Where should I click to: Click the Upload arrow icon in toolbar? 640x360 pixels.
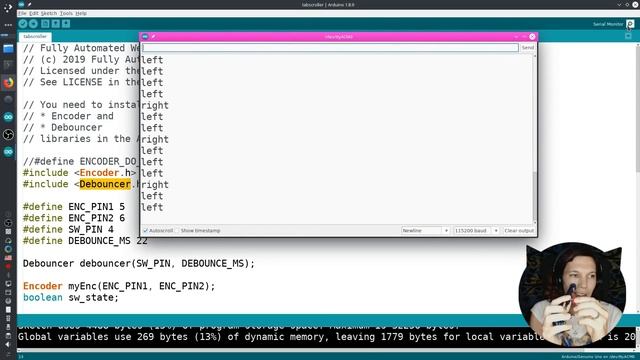[x=33, y=24]
